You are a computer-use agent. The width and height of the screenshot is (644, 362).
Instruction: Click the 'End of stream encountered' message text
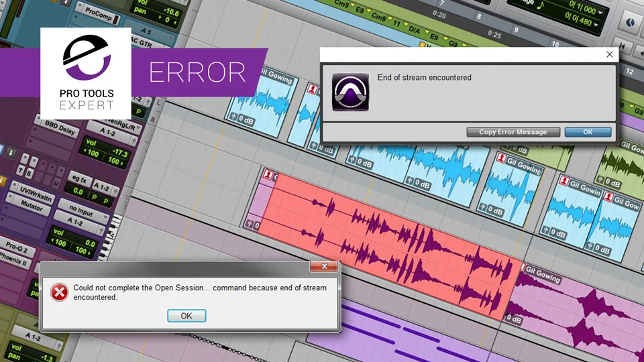click(x=424, y=78)
